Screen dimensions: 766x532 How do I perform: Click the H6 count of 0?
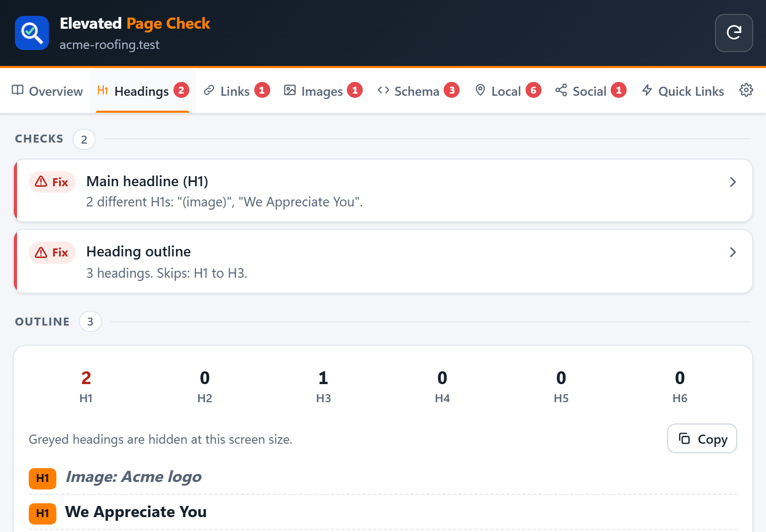(680, 378)
